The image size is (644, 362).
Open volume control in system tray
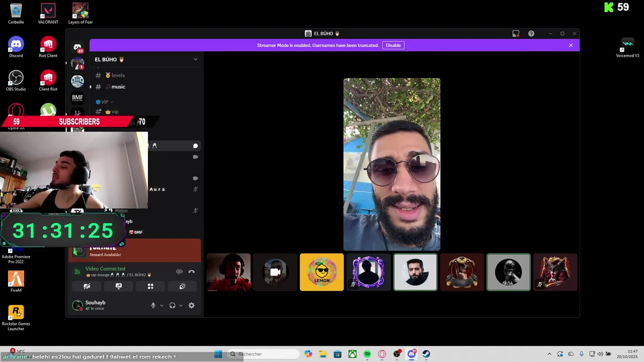[600, 354]
